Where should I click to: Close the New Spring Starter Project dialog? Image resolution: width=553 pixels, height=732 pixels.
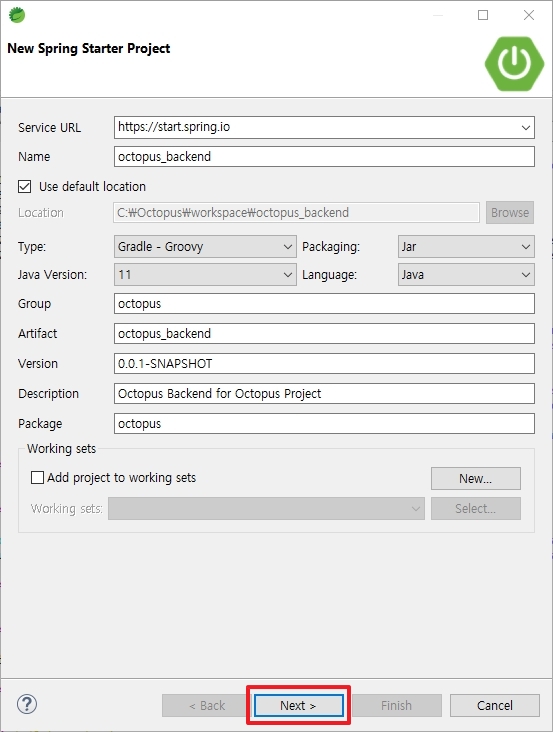529,15
